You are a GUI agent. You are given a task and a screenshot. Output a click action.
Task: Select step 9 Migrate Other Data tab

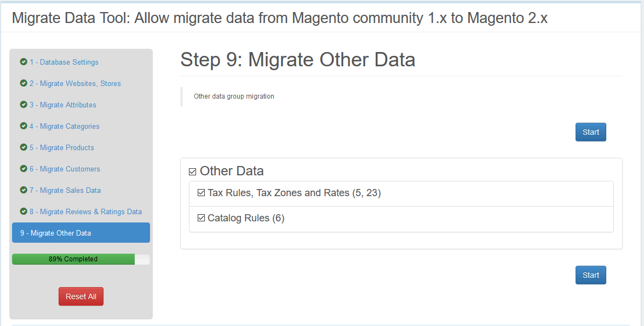pos(81,233)
